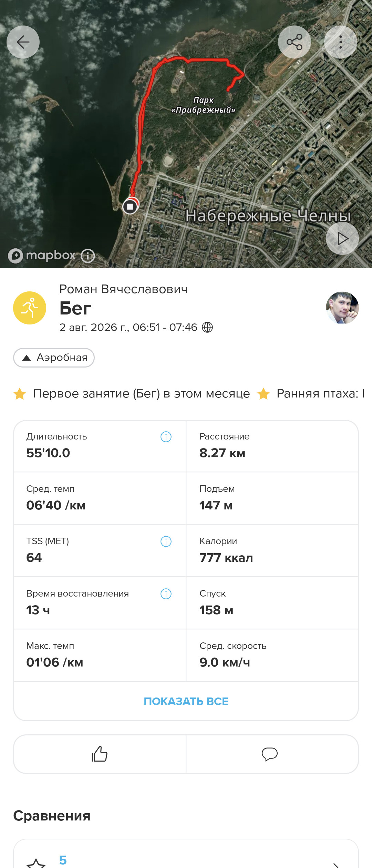This screenshot has height=868, width=372.
Task: Tap the route stop marker on map
Action: [130, 207]
